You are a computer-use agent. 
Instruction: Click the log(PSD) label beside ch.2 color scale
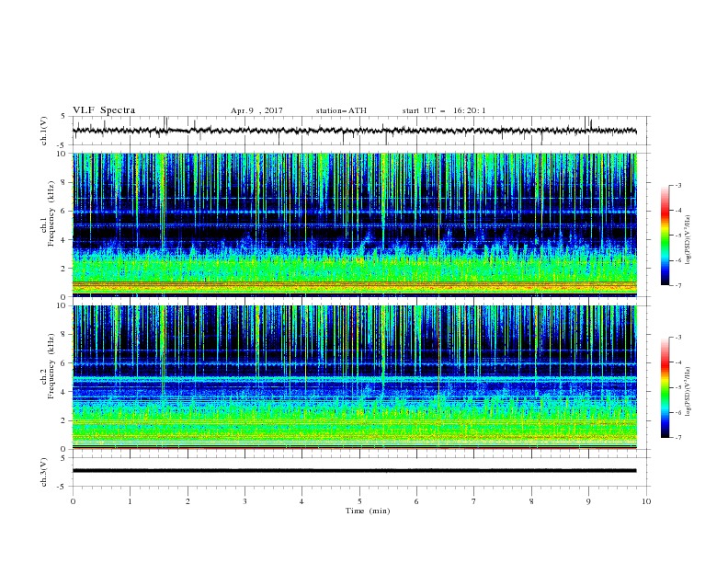tap(688, 392)
